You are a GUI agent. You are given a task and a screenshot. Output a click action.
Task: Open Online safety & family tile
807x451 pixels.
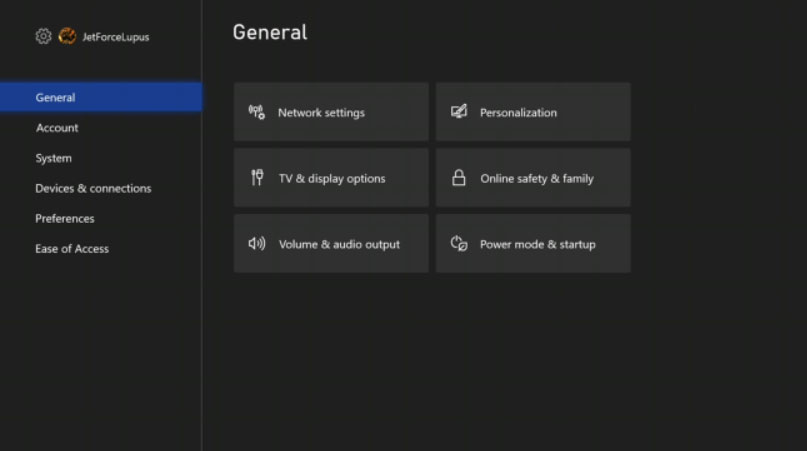(x=533, y=178)
